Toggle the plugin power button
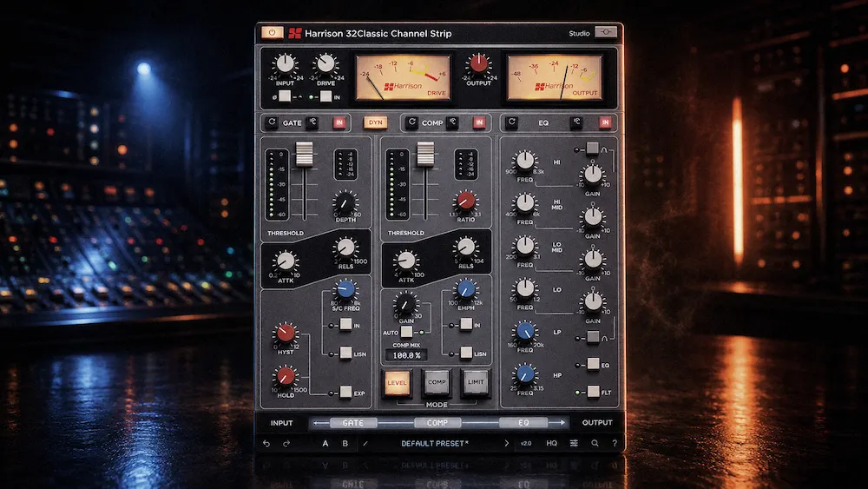This screenshot has height=489, width=868. (272, 33)
